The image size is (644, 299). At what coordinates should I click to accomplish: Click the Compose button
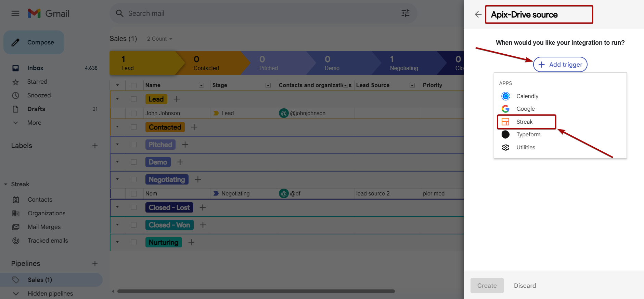[x=34, y=42]
